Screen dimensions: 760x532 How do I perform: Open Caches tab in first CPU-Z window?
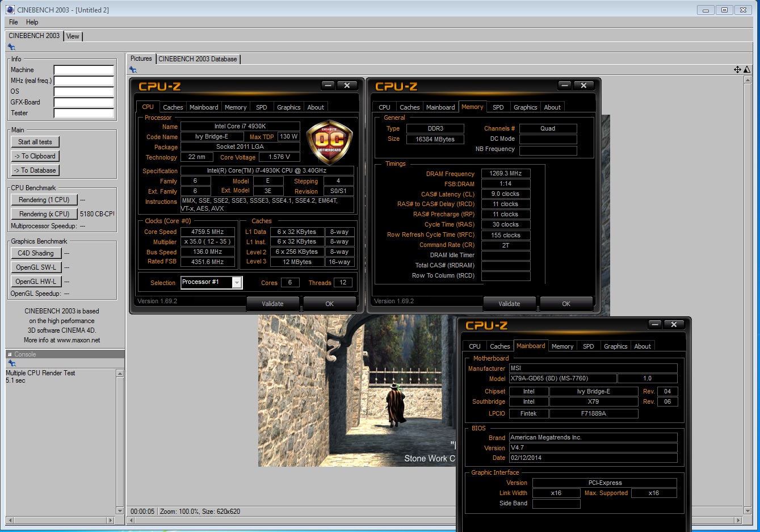point(173,107)
